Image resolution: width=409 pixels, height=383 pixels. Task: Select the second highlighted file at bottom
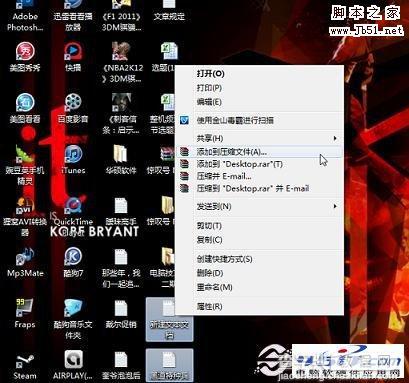[x=169, y=365]
